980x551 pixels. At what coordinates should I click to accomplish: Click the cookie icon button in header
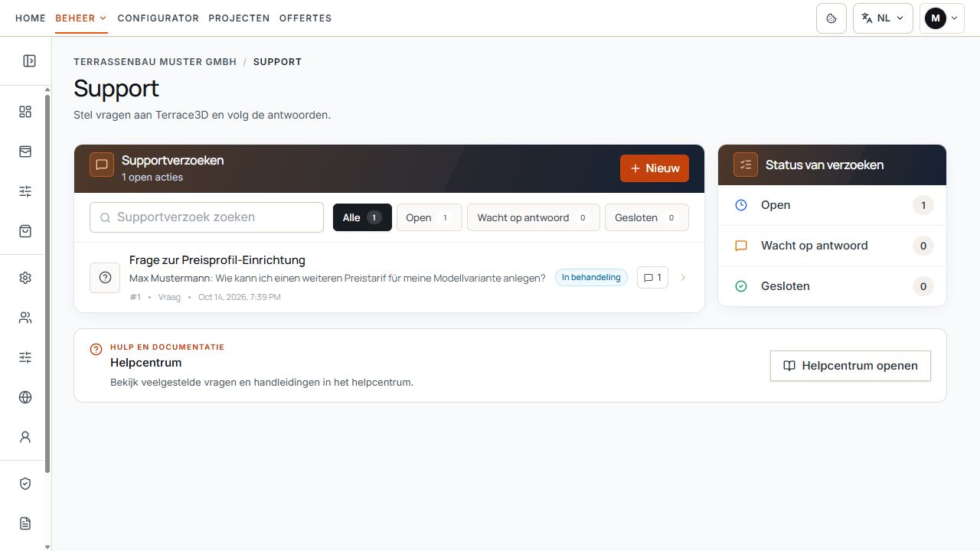(831, 18)
